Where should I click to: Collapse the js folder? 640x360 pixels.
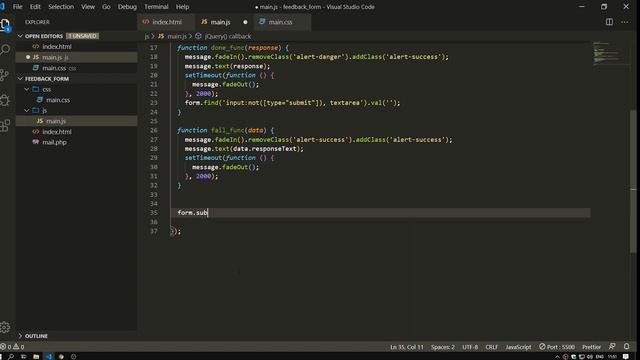pos(27,110)
